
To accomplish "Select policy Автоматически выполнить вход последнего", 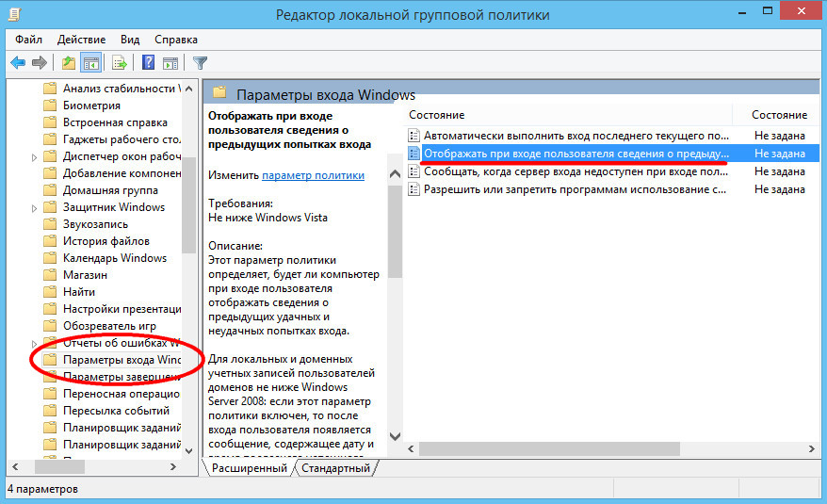I will coord(576,136).
